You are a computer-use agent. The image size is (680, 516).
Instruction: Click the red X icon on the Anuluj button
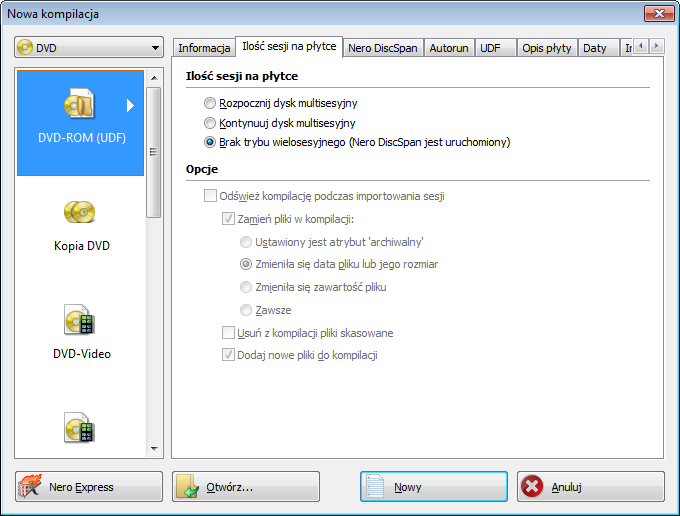tap(532, 486)
